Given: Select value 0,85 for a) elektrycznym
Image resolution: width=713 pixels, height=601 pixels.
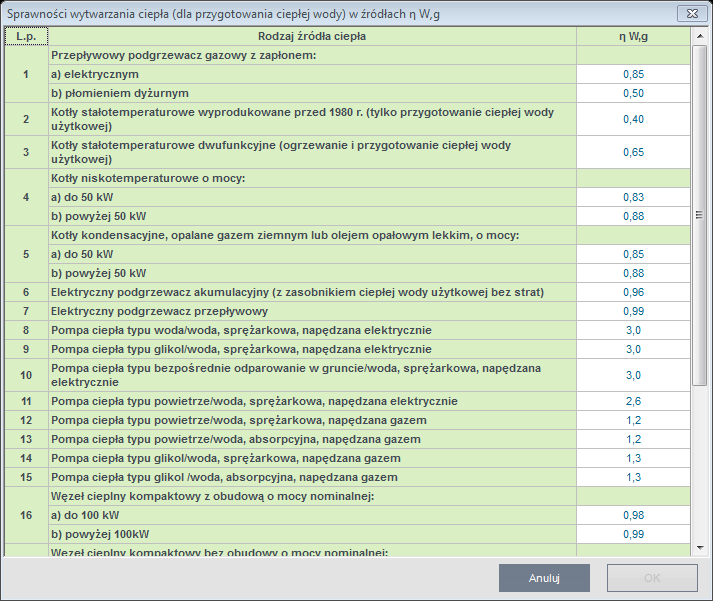Looking at the screenshot, I should tap(633, 74).
